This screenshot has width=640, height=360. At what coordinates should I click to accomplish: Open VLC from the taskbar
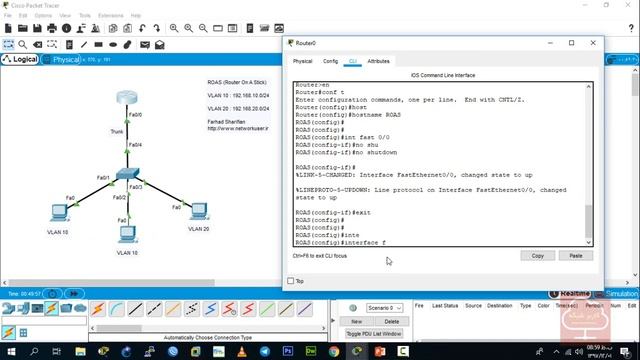pyautogui.click(x=242, y=351)
